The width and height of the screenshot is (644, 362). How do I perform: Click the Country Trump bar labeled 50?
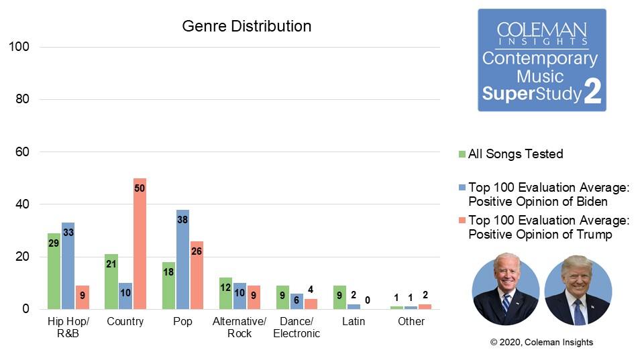(x=140, y=243)
